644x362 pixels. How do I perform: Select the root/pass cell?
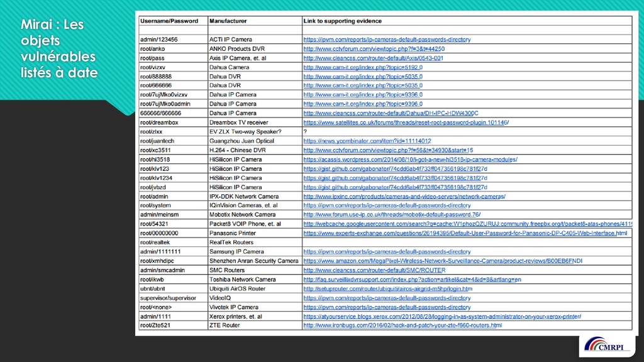174,58
